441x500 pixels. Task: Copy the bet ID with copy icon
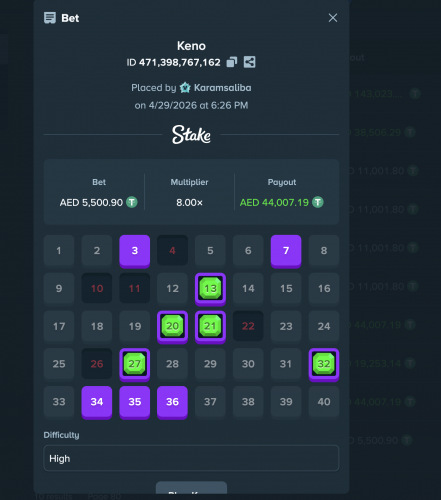point(232,62)
